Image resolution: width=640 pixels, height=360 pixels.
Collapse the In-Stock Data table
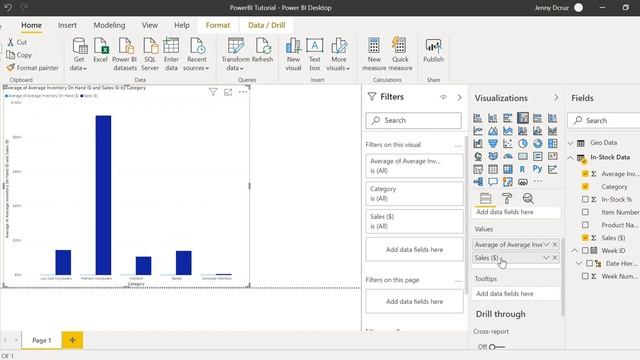tap(571, 157)
